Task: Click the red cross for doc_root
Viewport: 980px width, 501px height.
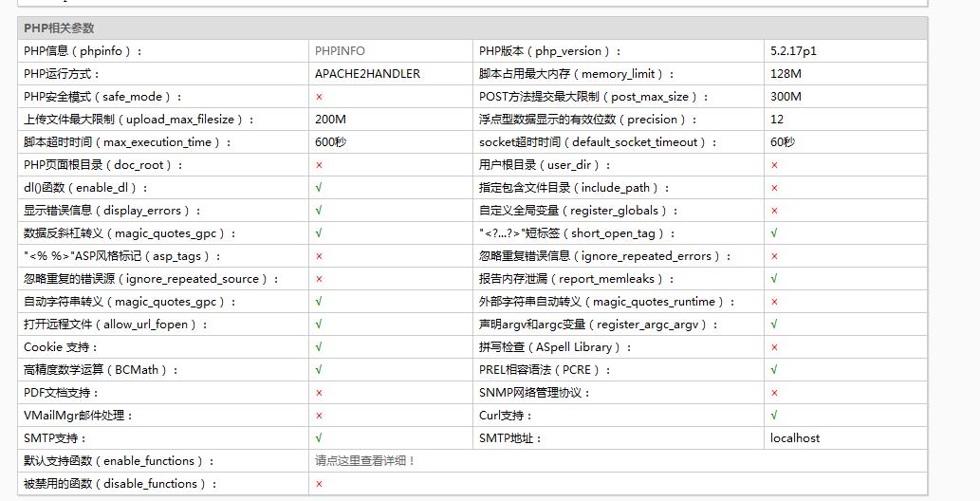Action: click(x=320, y=165)
